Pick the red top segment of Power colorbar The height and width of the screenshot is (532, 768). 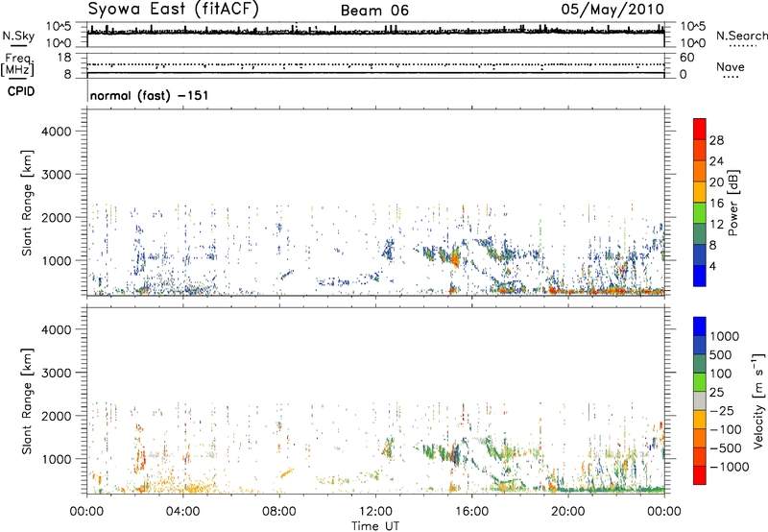pos(700,129)
